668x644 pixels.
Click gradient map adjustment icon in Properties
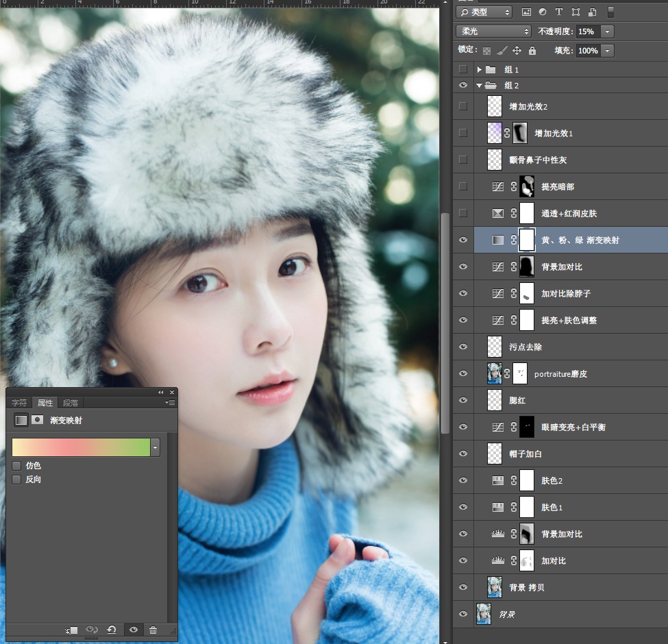click(21, 421)
